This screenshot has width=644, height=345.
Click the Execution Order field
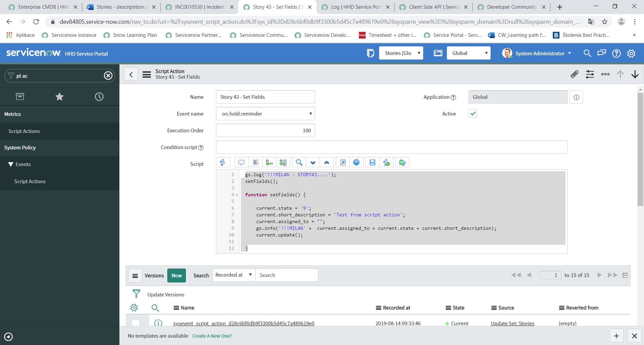tap(265, 130)
